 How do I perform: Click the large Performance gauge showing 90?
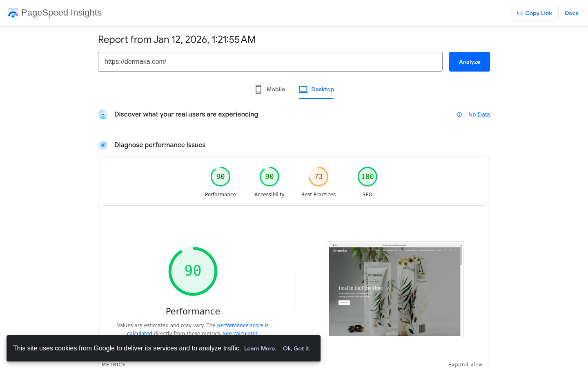[193, 271]
